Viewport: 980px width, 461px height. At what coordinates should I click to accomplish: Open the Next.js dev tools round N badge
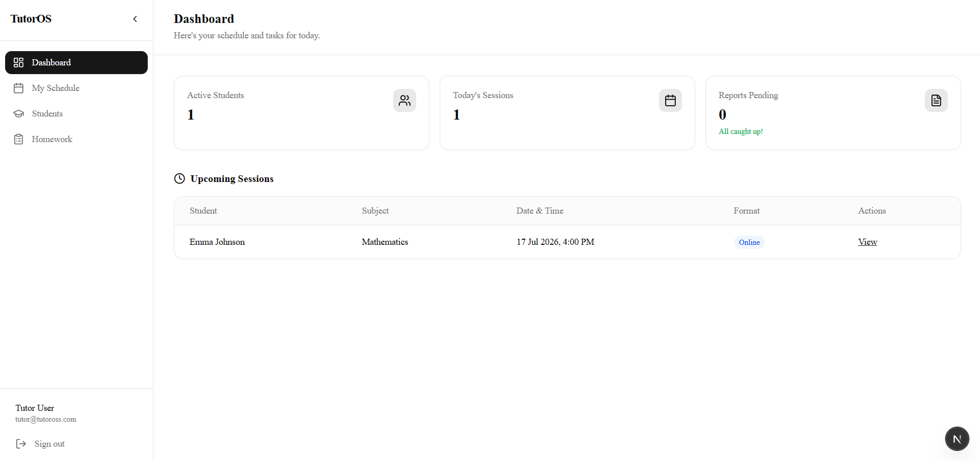(957, 439)
